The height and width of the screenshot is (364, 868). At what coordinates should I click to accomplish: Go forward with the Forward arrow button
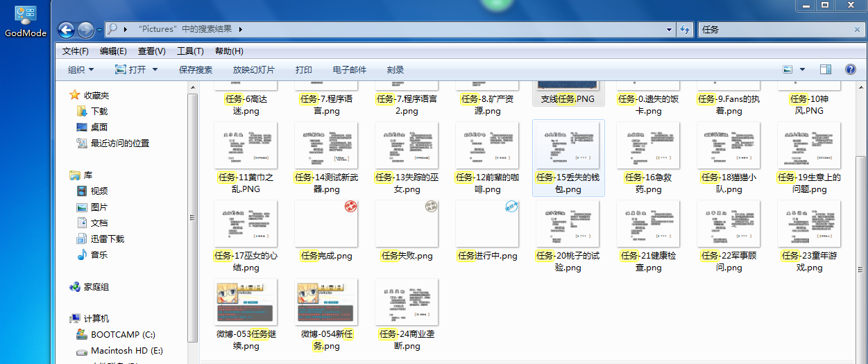coord(86,30)
